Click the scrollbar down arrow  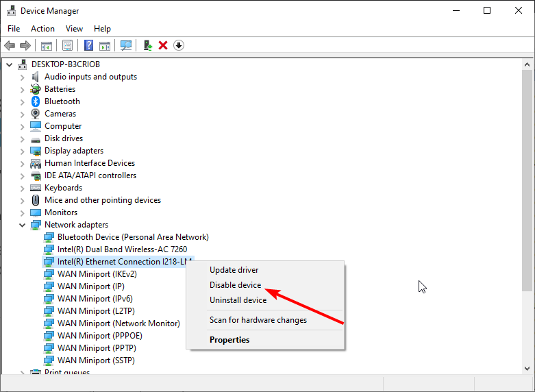pyautogui.click(x=527, y=369)
